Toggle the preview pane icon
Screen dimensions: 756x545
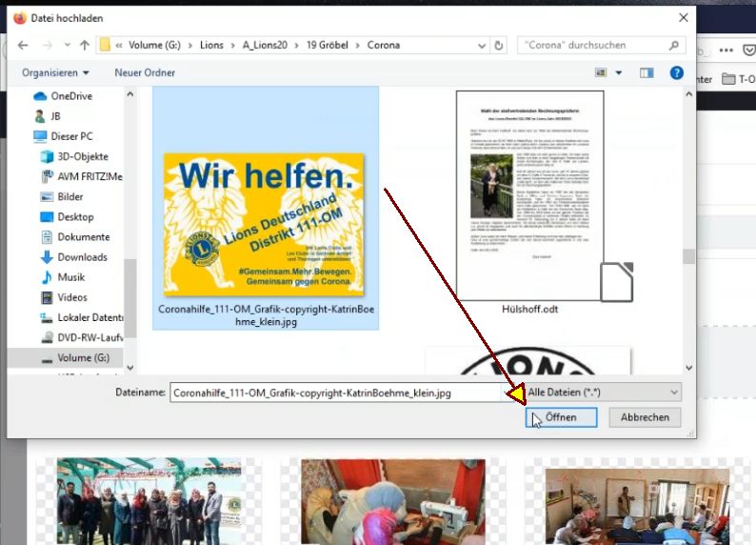(x=647, y=72)
